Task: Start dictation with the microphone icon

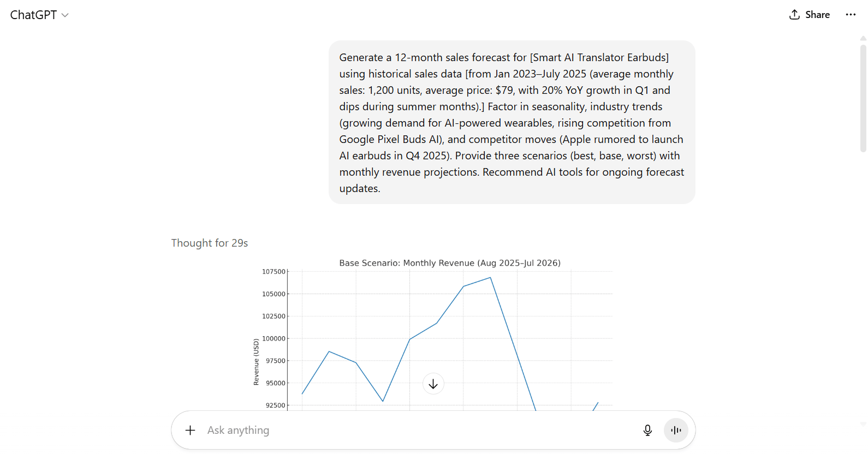Action: tap(647, 430)
